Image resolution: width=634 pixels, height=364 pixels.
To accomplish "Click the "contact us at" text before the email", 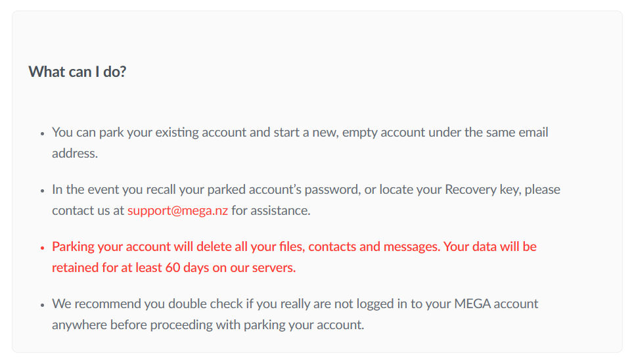I will point(88,211).
